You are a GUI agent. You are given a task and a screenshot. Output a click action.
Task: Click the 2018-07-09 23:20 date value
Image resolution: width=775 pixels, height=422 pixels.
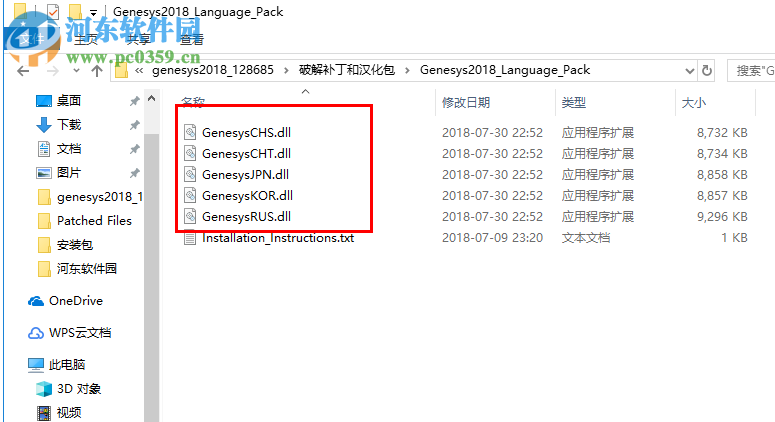492,238
